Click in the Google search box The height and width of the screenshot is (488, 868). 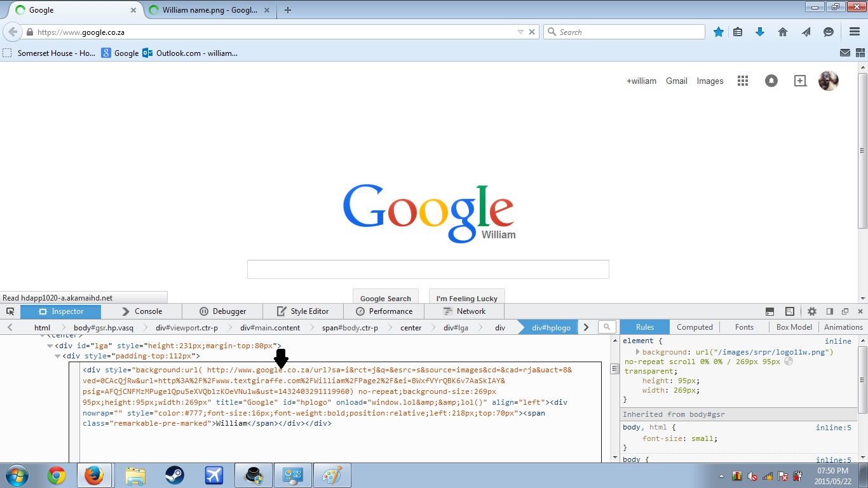coord(428,269)
